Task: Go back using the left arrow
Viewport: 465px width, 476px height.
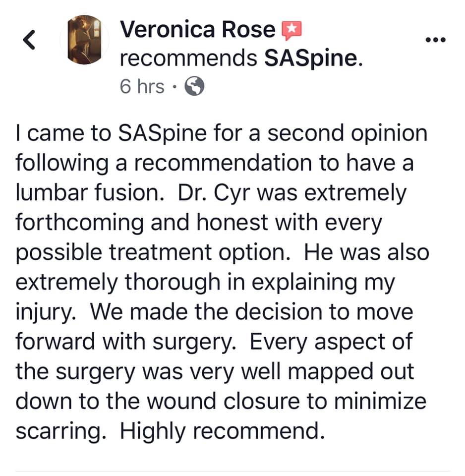Action: 29,40
